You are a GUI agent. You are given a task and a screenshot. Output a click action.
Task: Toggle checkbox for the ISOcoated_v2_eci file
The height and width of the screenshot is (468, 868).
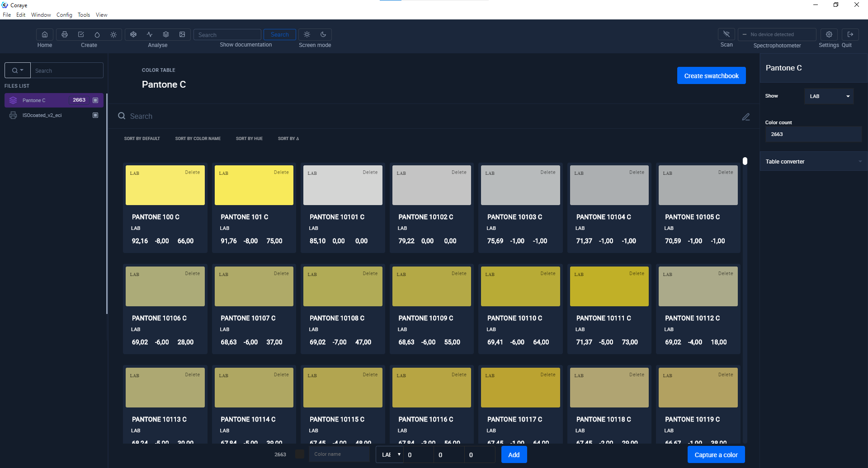tap(95, 115)
